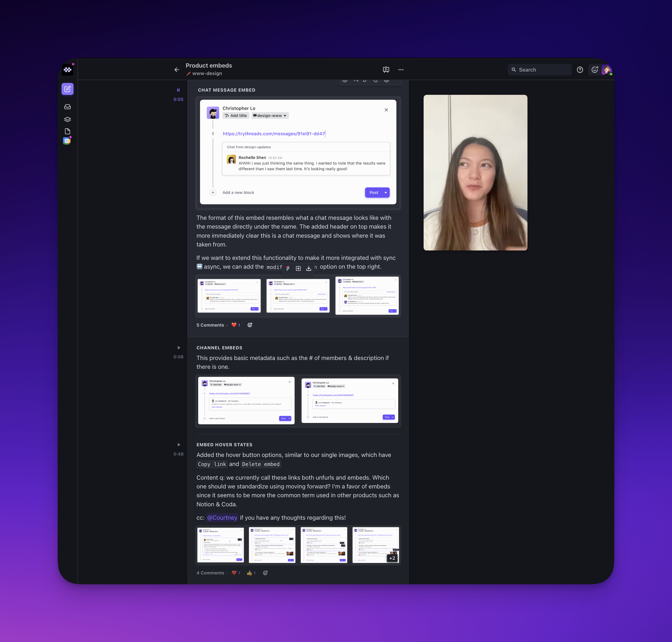672x642 pixels.
Task: Click the presenter video of the woman
Action: (x=475, y=173)
